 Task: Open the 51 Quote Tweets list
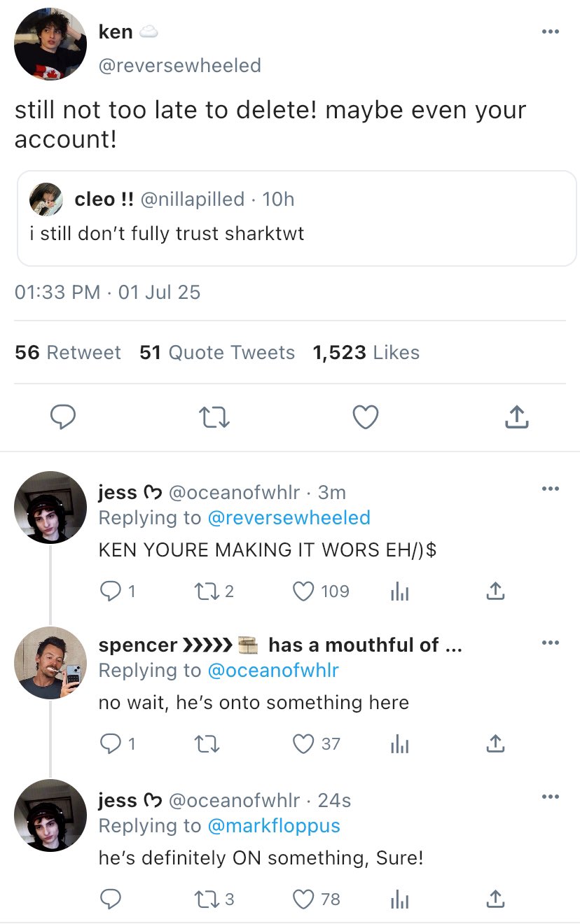click(217, 352)
